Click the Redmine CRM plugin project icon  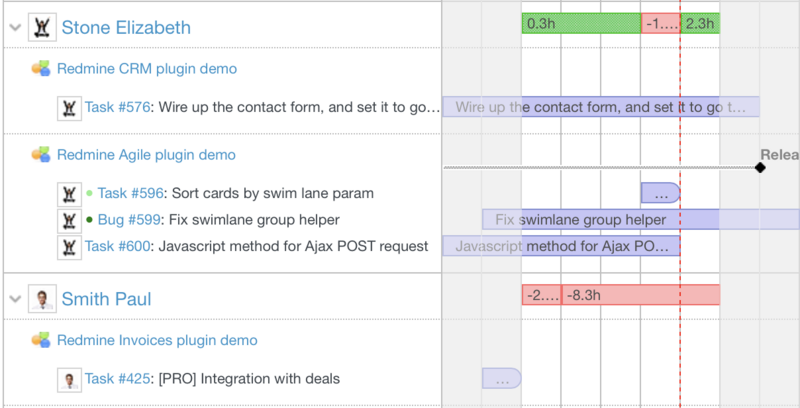click(41, 69)
